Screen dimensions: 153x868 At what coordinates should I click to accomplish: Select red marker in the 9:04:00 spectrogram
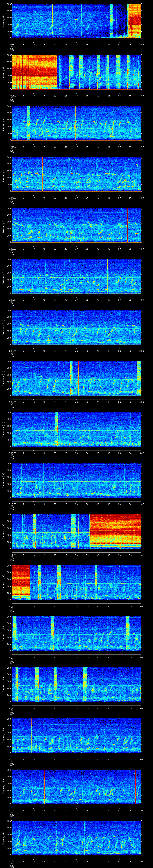coord(43,174)
